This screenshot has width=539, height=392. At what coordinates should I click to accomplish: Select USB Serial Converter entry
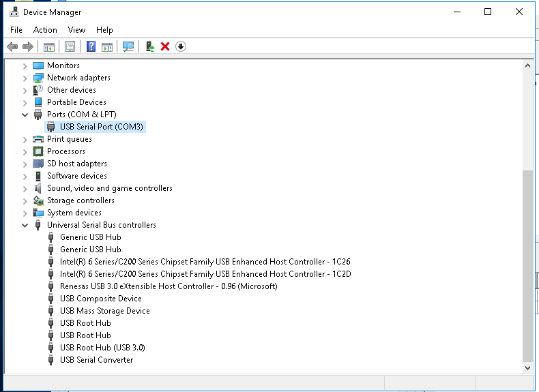click(x=97, y=360)
